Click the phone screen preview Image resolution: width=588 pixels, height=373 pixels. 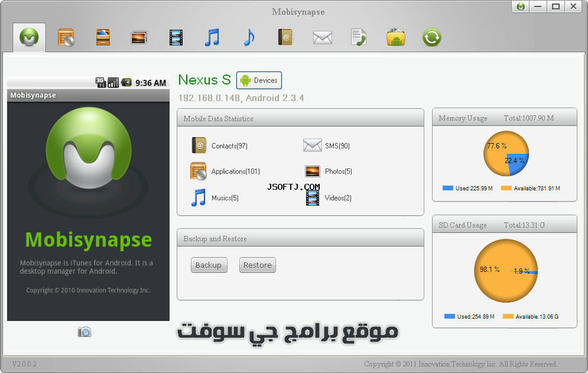89,199
